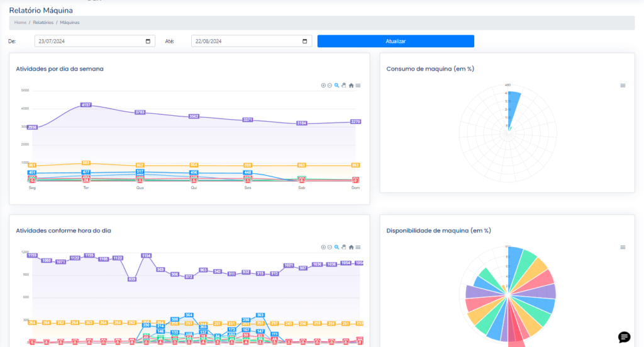Open calendar picker for the Até date
644x347 pixels.
pyautogui.click(x=305, y=41)
